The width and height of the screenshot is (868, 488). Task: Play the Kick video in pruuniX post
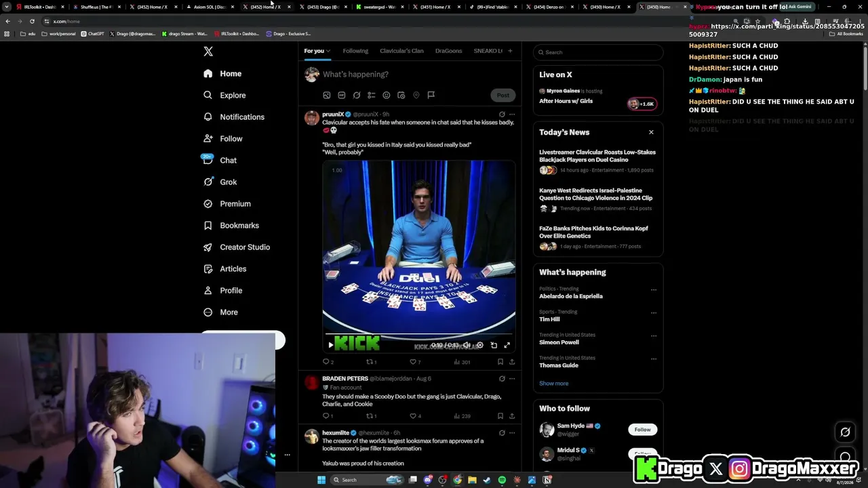331,345
